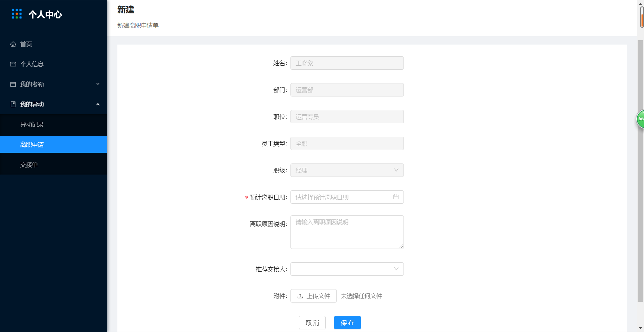Click the 未选择任何文件 text
644x332 pixels.
(x=361, y=296)
